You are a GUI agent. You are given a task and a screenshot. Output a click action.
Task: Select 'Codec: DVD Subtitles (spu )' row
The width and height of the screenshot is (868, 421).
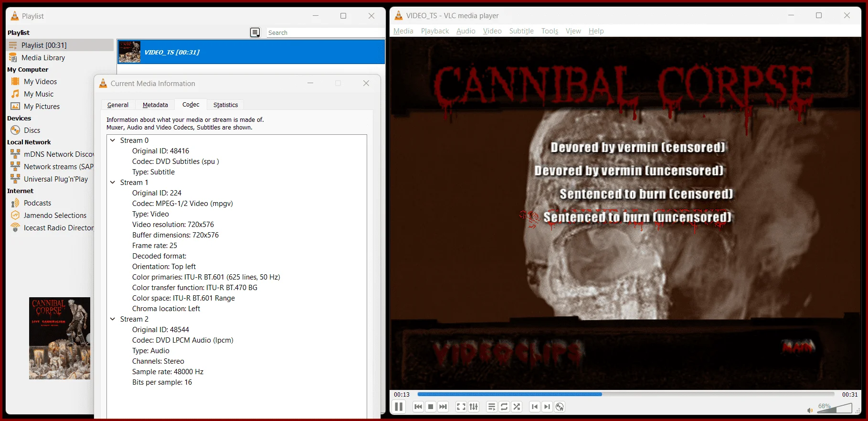[x=176, y=162]
